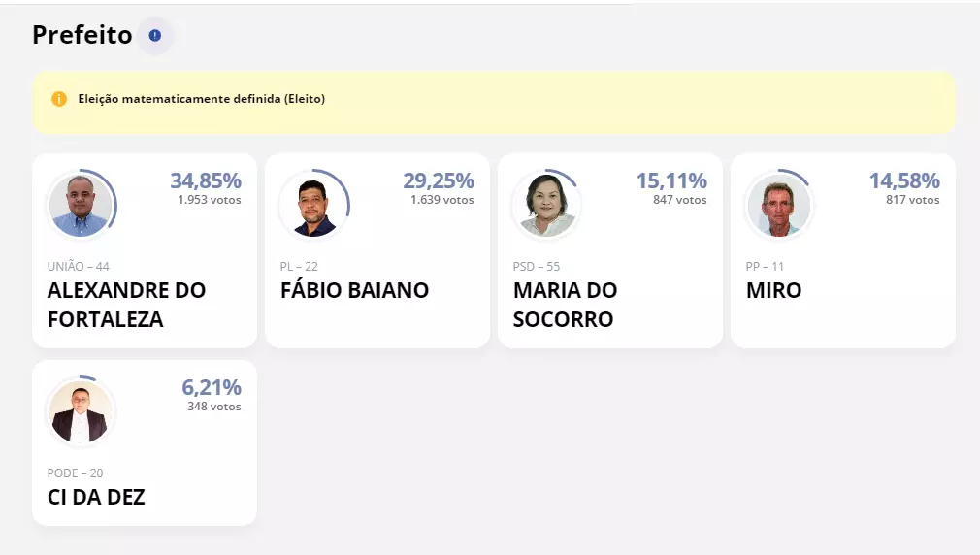The image size is (980, 555).
Task: Click the 29,25% vote percentage
Action: pyautogui.click(x=439, y=180)
